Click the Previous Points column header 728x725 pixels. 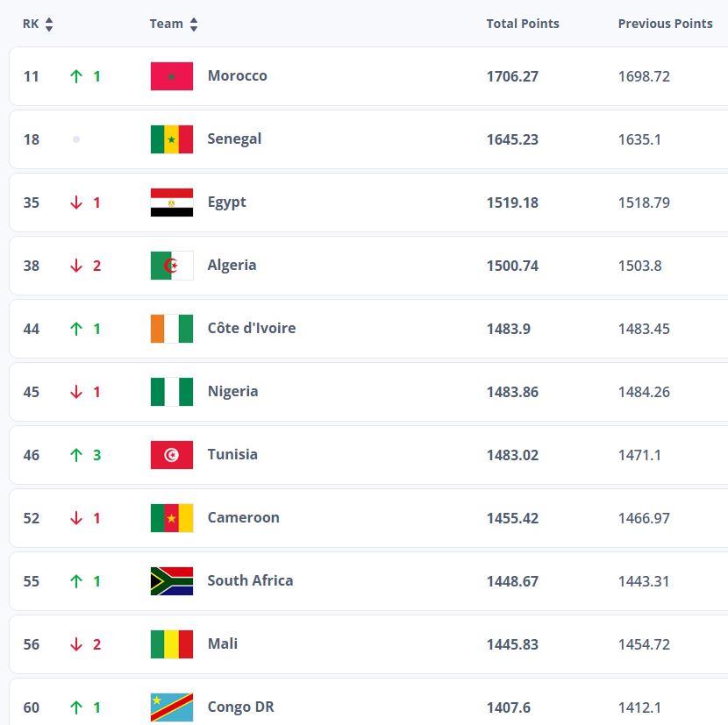click(x=665, y=24)
